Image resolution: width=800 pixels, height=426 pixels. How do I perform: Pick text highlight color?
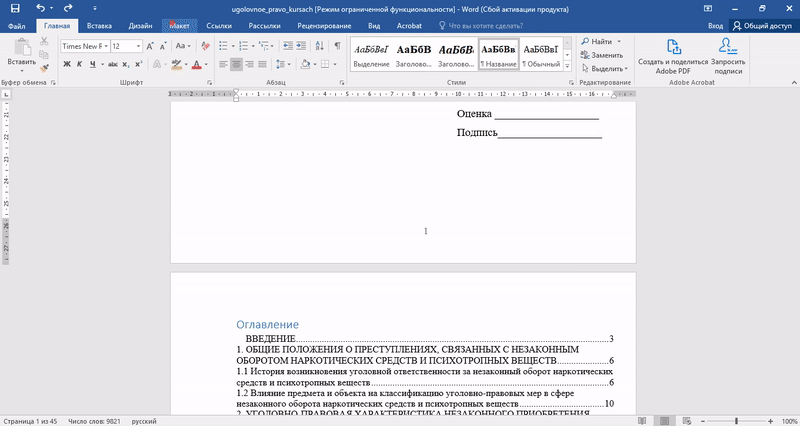tap(177, 65)
